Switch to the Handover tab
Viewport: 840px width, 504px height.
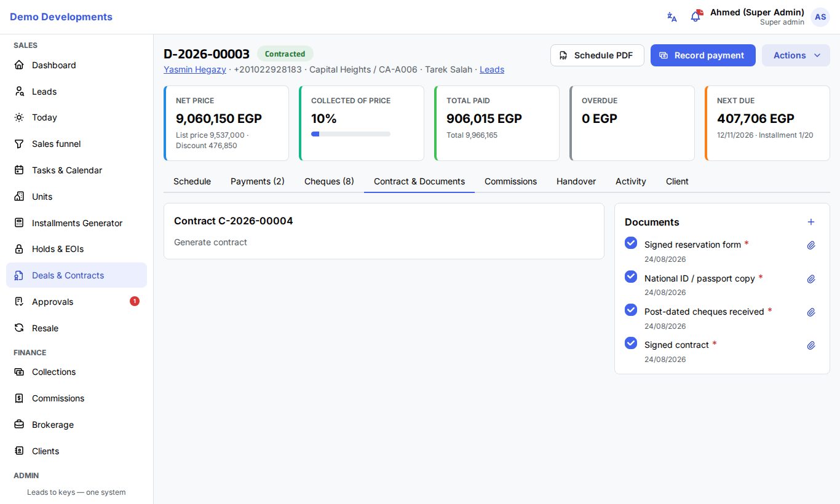(x=576, y=181)
